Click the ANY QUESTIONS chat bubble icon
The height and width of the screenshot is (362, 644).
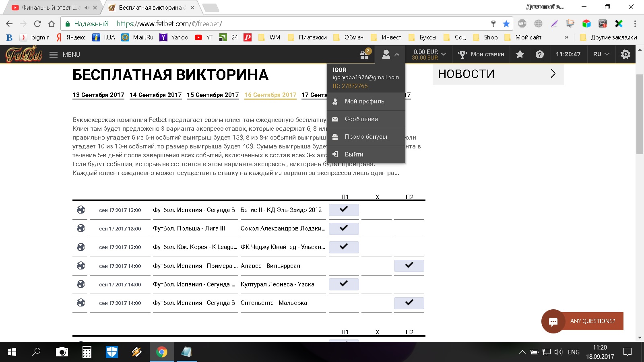pos(553,321)
